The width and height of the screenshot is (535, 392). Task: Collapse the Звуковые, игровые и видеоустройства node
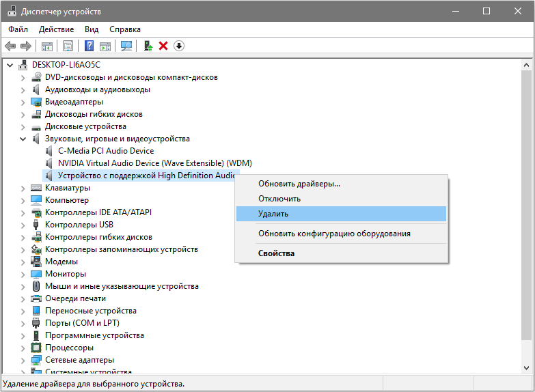[23, 139]
